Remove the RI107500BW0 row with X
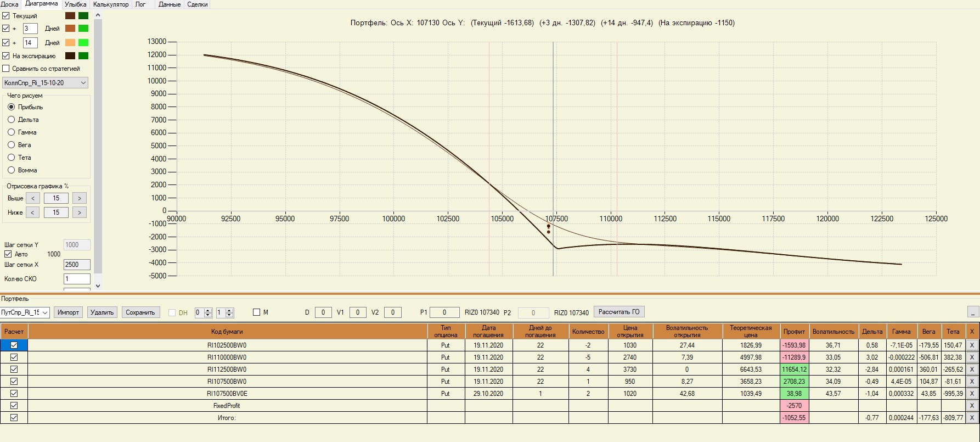 click(x=972, y=382)
